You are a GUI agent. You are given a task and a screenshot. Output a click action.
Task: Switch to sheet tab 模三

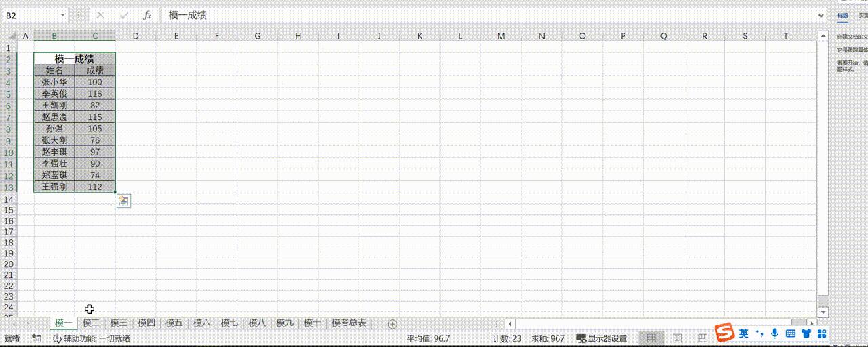(119, 323)
